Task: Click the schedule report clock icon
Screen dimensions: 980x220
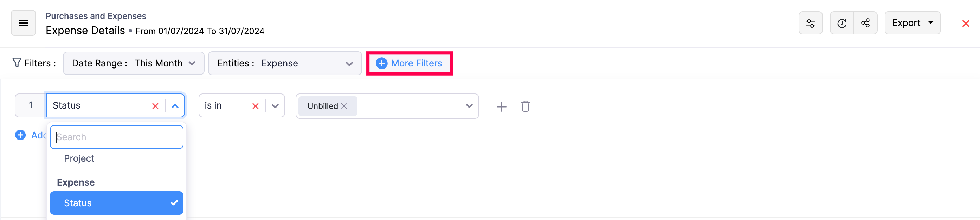Action: [842, 23]
